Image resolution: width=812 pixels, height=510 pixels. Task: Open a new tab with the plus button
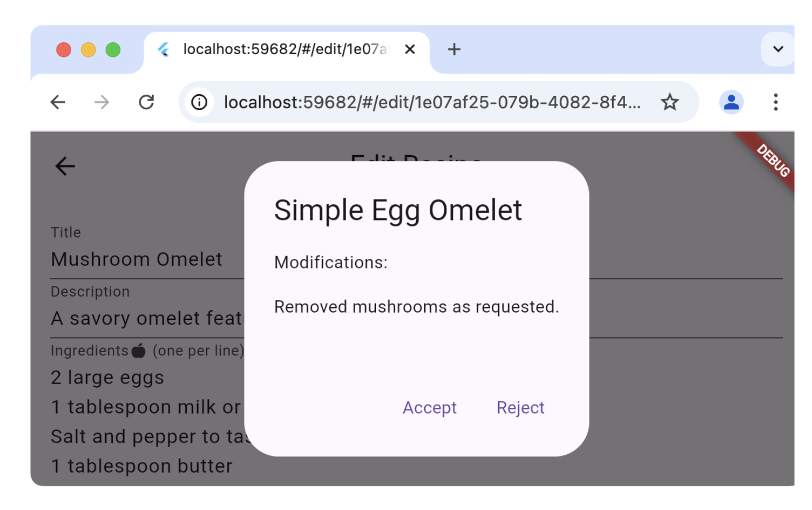[454, 50]
